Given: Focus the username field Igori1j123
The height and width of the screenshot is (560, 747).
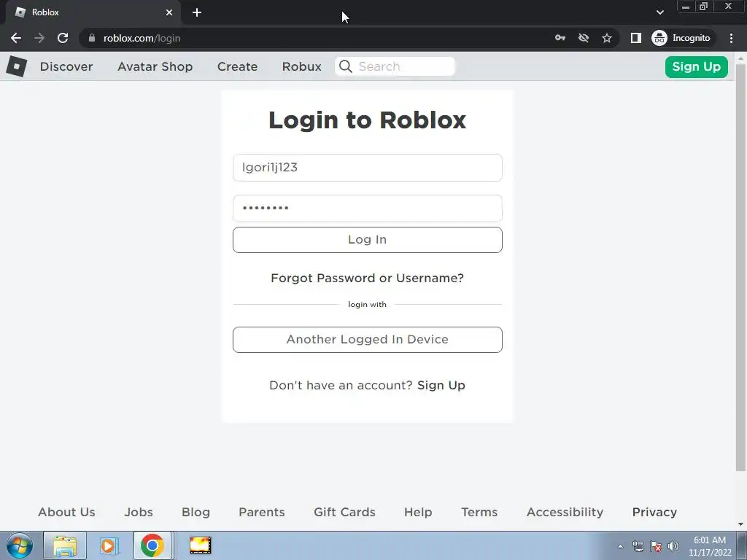Looking at the screenshot, I should tap(368, 168).
